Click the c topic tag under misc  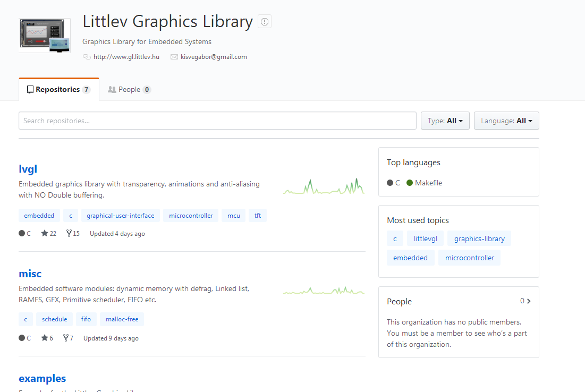click(26, 319)
